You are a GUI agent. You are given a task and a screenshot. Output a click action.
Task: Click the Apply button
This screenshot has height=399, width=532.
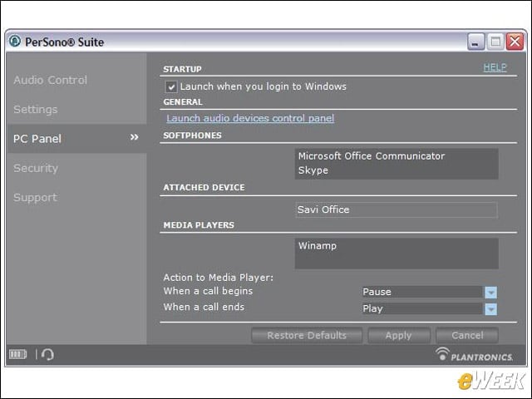coord(399,335)
